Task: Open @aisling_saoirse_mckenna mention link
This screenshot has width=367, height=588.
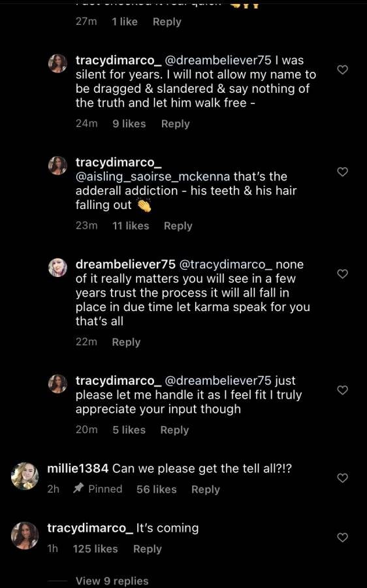Action: tap(153, 176)
